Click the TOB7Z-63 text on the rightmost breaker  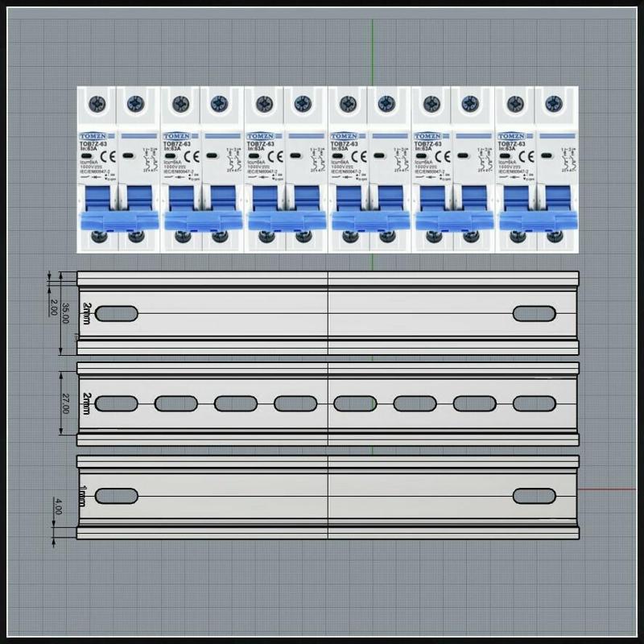pyautogui.click(x=512, y=144)
